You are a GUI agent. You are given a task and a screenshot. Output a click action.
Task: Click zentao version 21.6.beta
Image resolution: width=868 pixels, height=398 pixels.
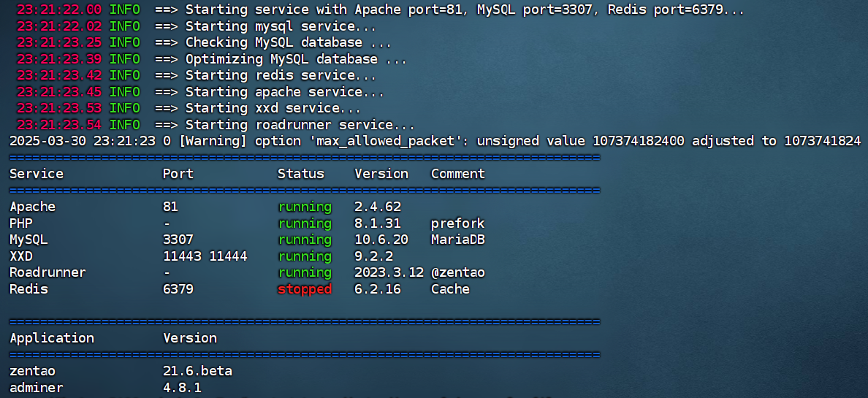[x=197, y=371]
